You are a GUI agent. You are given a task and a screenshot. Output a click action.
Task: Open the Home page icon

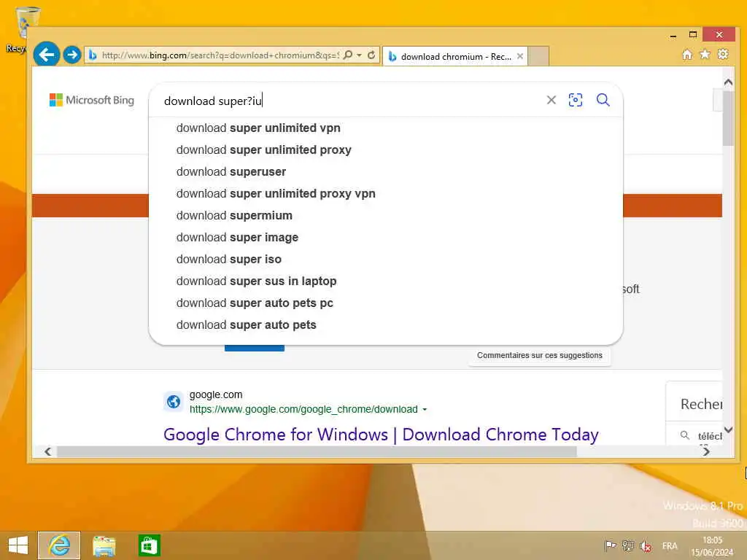point(687,54)
